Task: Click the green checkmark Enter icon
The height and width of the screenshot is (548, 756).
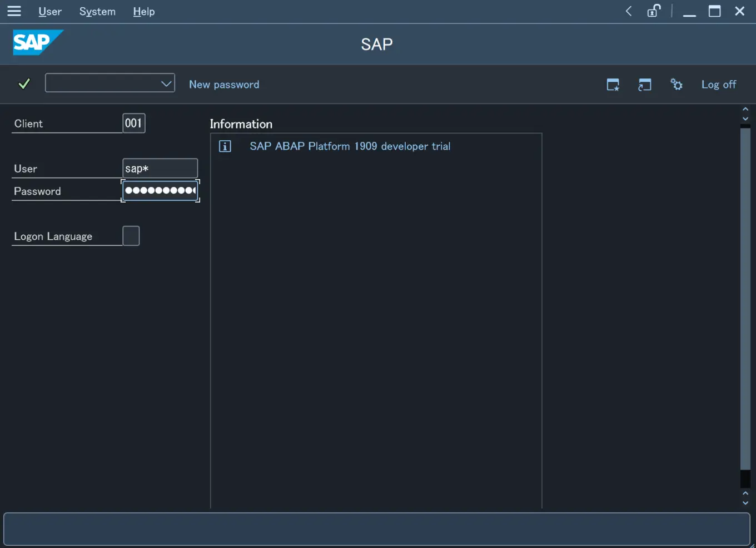Action: (x=24, y=84)
